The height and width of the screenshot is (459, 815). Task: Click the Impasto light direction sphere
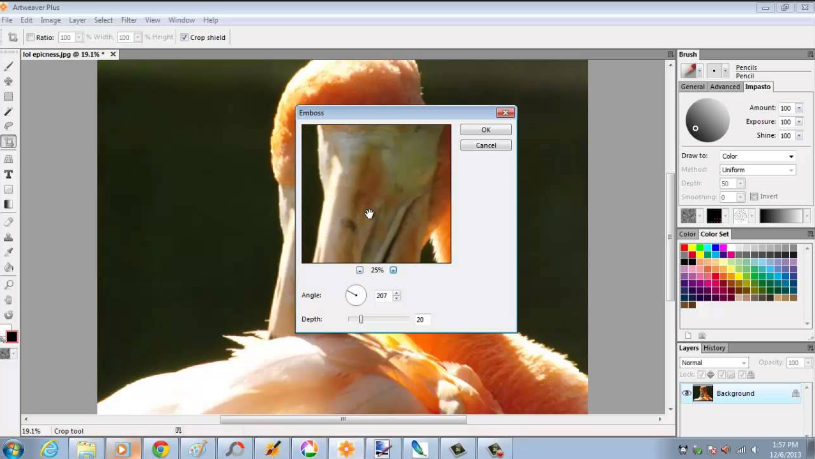point(707,120)
